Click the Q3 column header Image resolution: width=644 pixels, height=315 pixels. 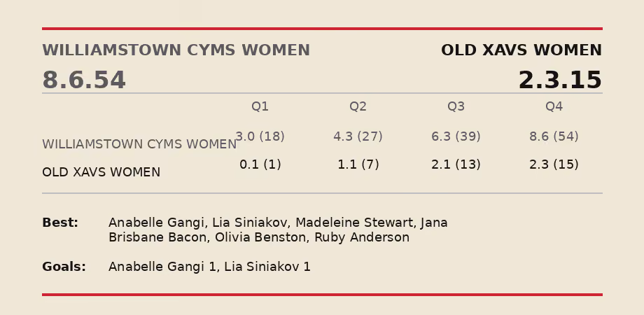click(456, 107)
